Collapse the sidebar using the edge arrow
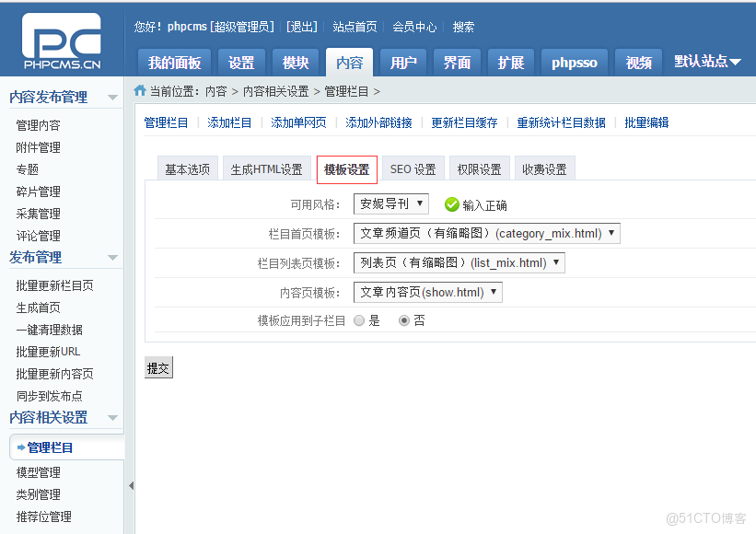Viewport: 756px width, 534px height. click(x=132, y=486)
